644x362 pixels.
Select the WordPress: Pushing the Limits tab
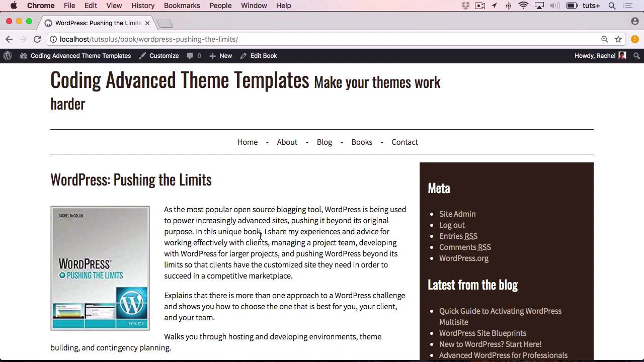(x=97, y=23)
